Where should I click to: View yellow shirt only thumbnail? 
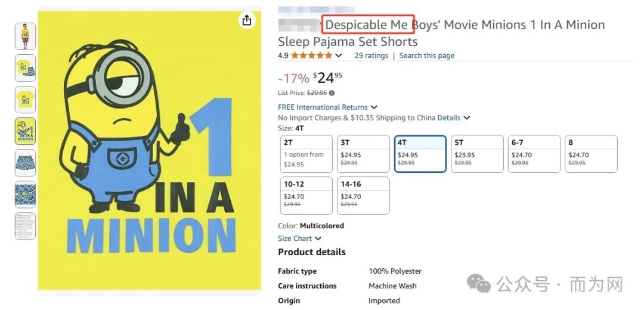click(x=26, y=100)
